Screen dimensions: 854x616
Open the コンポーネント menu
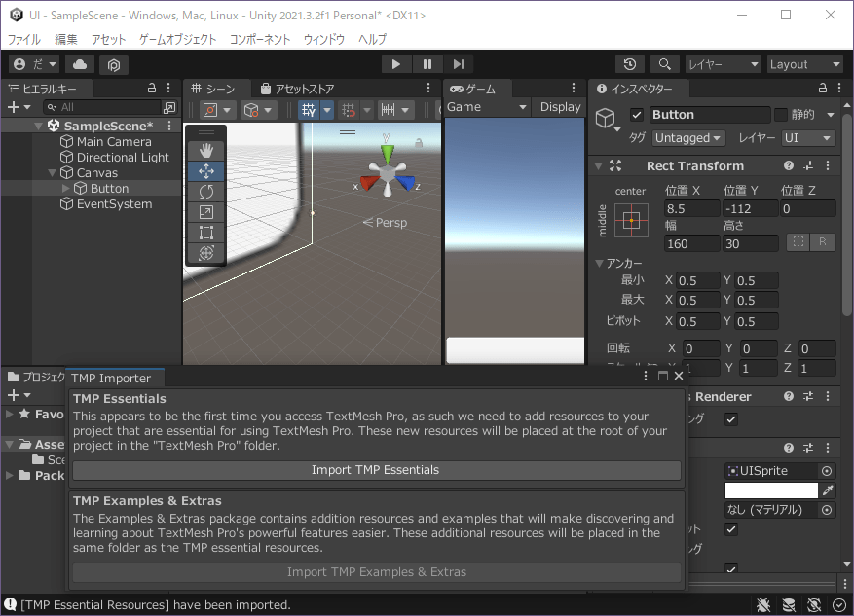click(x=260, y=39)
